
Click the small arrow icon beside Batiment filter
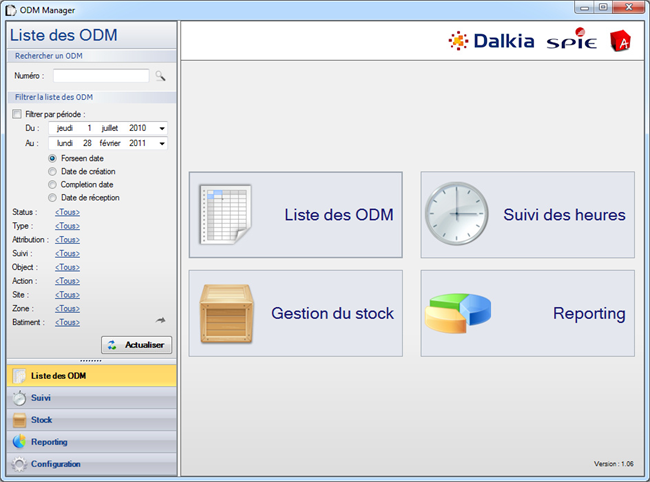(x=160, y=320)
